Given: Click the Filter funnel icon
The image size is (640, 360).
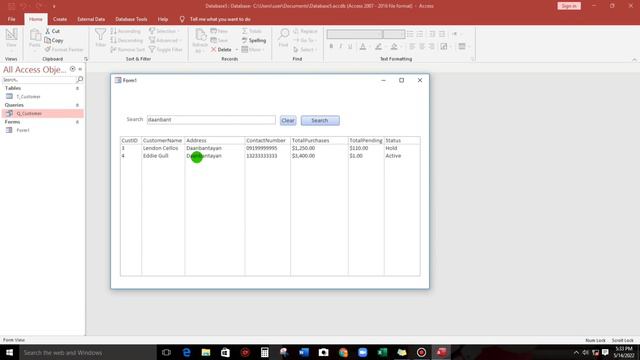Looking at the screenshot, I should tap(100, 35).
